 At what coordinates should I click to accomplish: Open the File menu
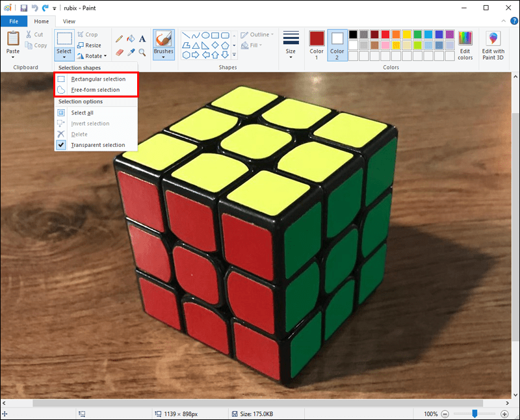[x=14, y=21]
